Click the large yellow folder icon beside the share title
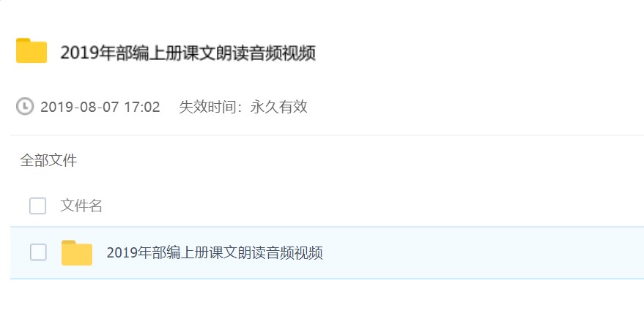644x327 pixels. tap(32, 50)
